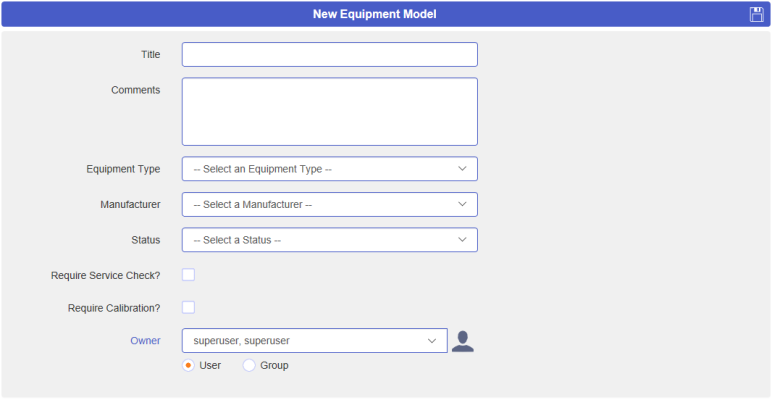The width and height of the screenshot is (772, 400).
Task: Click the chevron arrow in Manufacturer field
Action: 462,204
